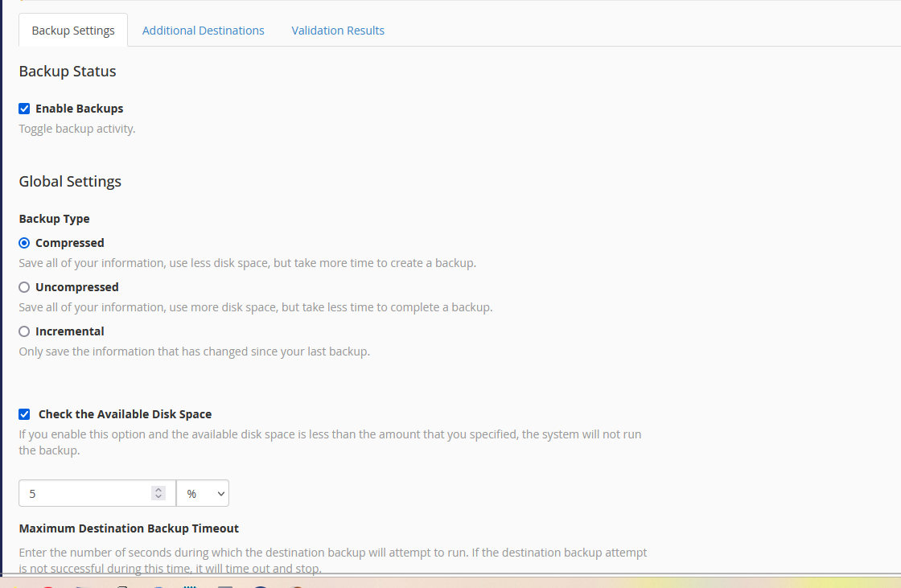The height and width of the screenshot is (588, 901).
Task: Click the down arrow of disk space stepper
Action: 158,498
